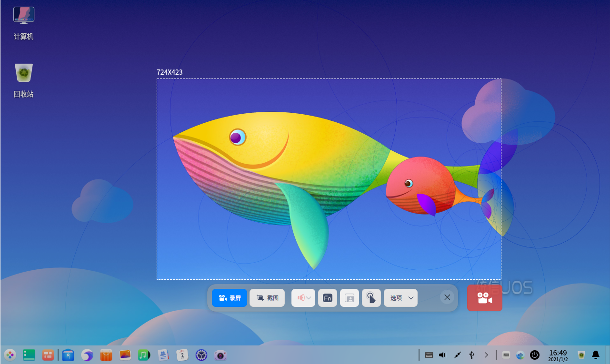Open the control center settings icon
This screenshot has width=610, height=364.
point(201,354)
